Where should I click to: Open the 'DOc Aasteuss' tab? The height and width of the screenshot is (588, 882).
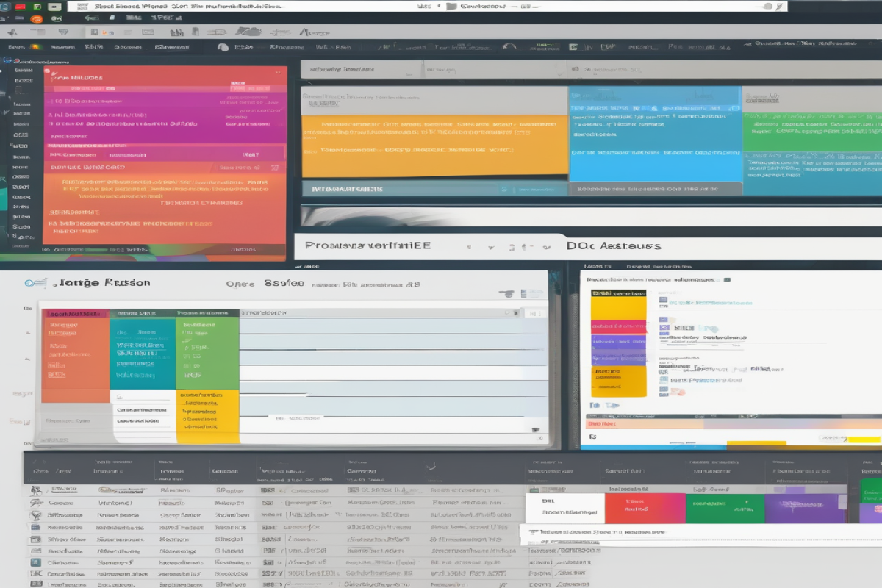pyautogui.click(x=614, y=246)
